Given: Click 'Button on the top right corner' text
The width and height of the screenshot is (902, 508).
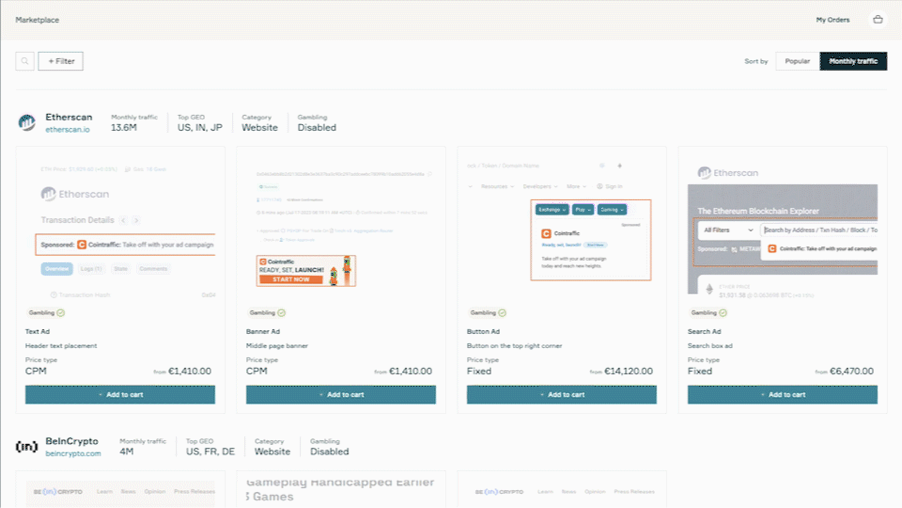Looking at the screenshot, I should (514, 346).
